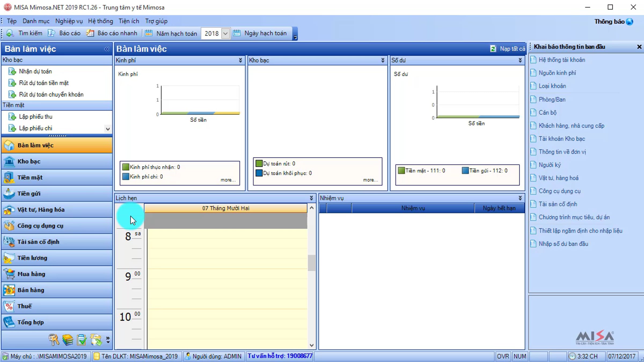Click the stacked books icon in sidebar footer
644x362 pixels.
[68, 340]
